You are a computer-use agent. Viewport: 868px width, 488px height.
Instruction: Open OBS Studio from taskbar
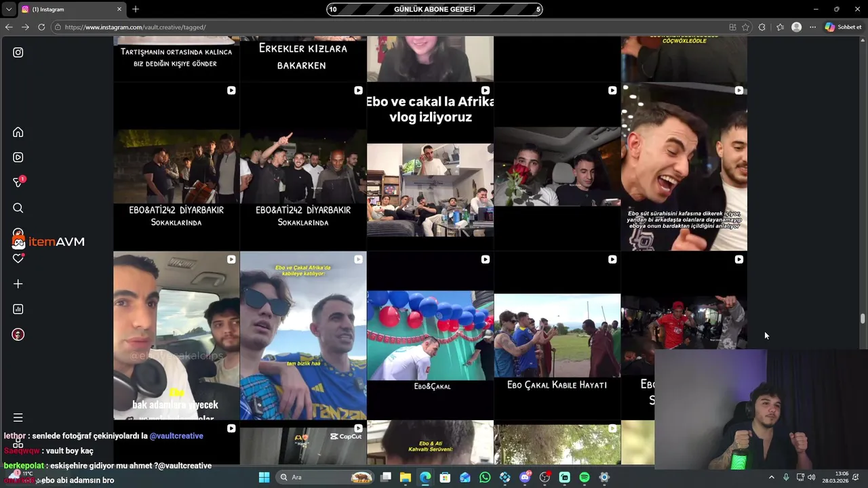(x=545, y=477)
